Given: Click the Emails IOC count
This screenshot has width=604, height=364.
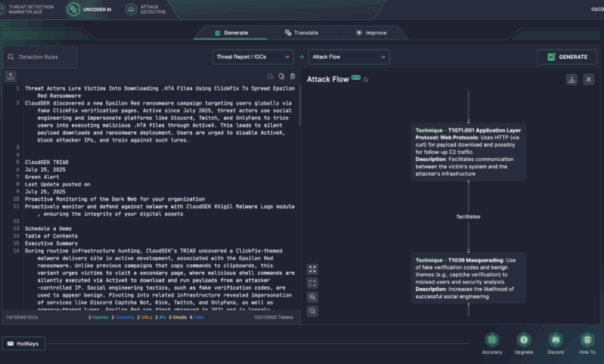Looking at the screenshot, I should [177, 318].
